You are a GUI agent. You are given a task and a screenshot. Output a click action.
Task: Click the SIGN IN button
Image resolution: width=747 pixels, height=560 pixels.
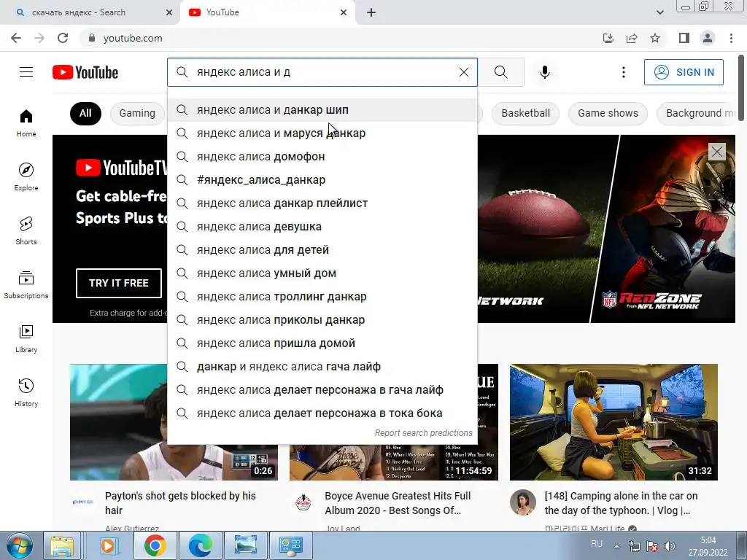[684, 72]
